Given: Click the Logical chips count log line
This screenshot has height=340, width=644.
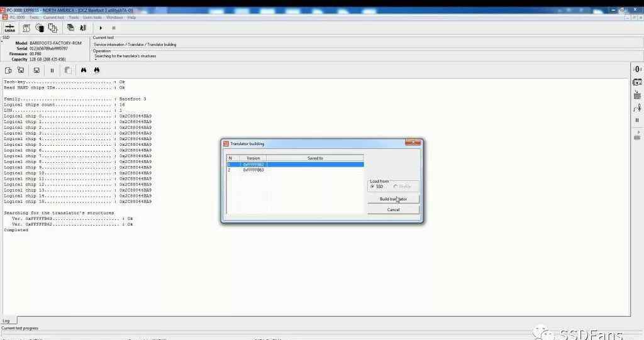Looking at the screenshot, I should tap(65, 105).
